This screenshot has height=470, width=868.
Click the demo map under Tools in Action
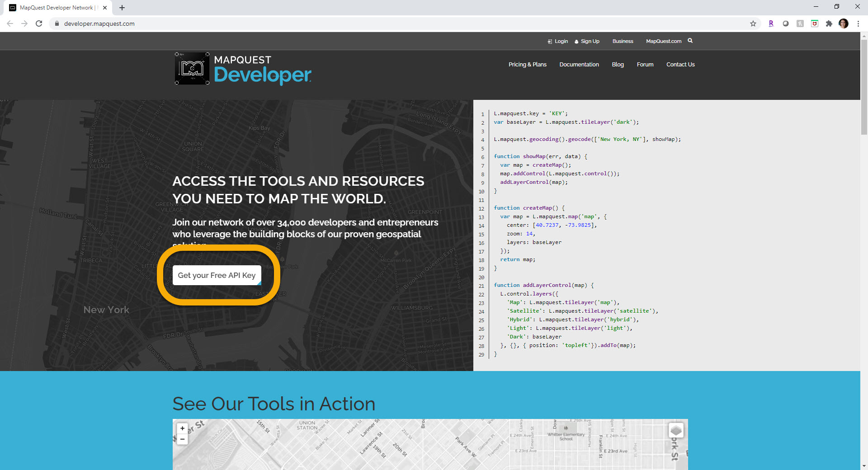pos(430,444)
